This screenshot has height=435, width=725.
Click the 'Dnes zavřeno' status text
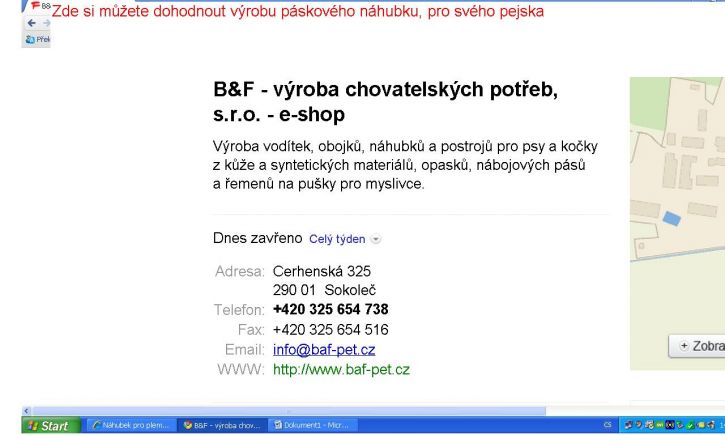point(258,238)
